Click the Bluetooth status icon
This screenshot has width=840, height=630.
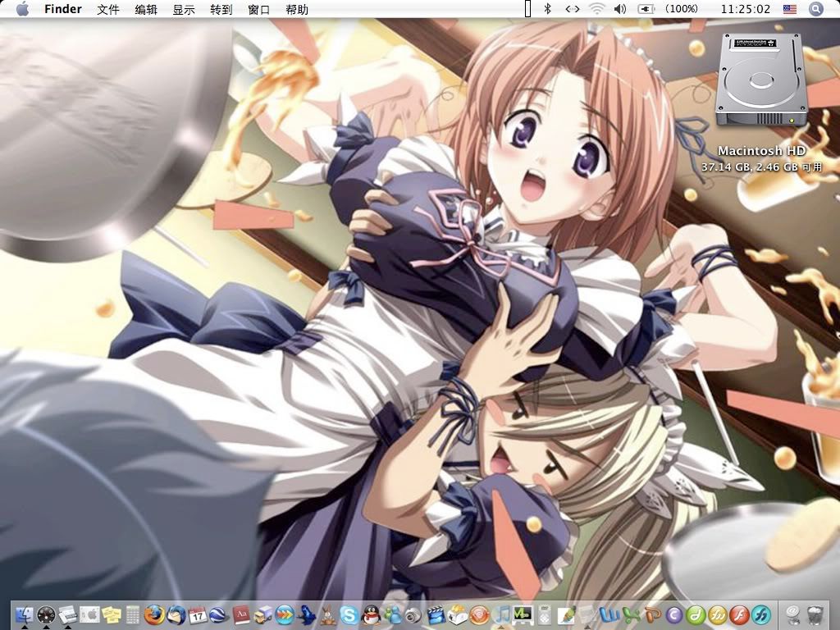(x=547, y=9)
